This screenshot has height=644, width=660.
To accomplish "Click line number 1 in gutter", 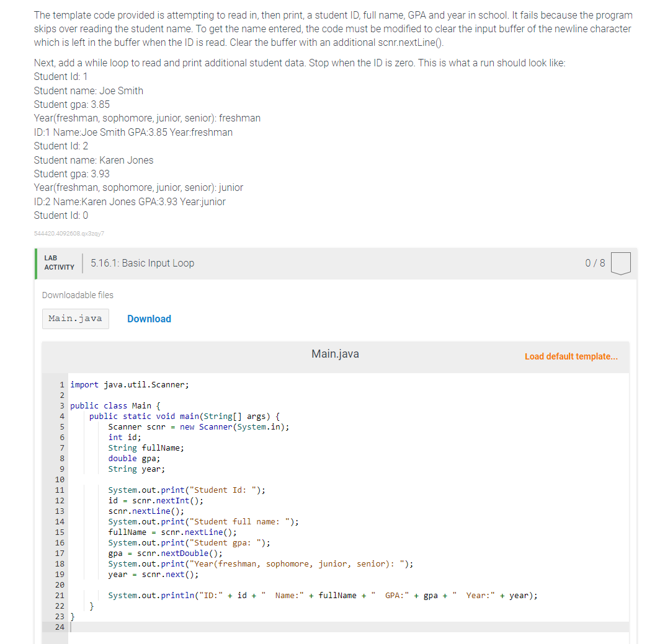I will (62, 384).
